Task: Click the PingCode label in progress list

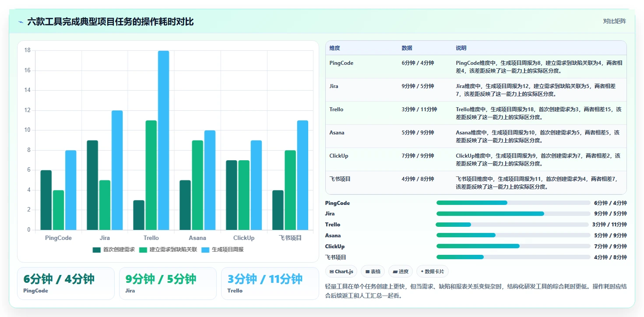Action: (338, 203)
